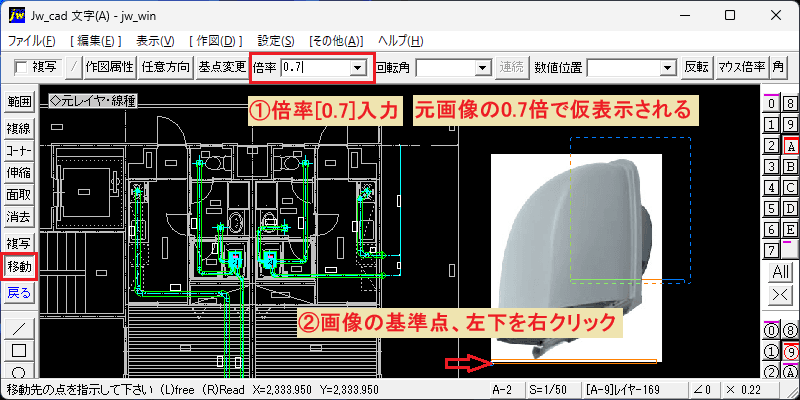Open the 設定(S) menu
Viewport: 800px width, 400px height.
point(276,41)
